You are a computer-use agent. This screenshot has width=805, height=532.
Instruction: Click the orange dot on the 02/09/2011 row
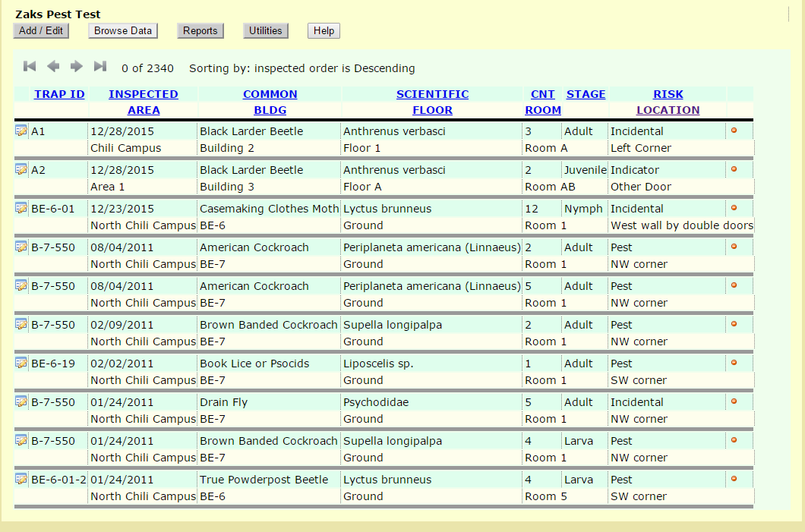734,324
